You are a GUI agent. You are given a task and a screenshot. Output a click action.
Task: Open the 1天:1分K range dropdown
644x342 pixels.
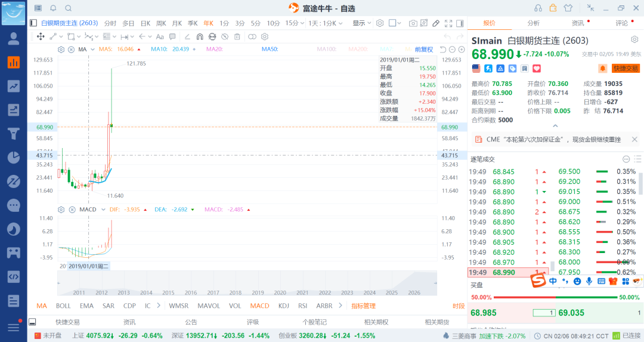click(326, 23)
